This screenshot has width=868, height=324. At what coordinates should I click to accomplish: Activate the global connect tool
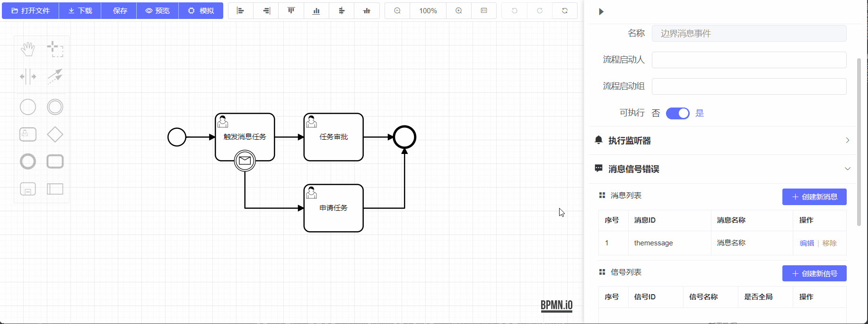tap(55, 76)
